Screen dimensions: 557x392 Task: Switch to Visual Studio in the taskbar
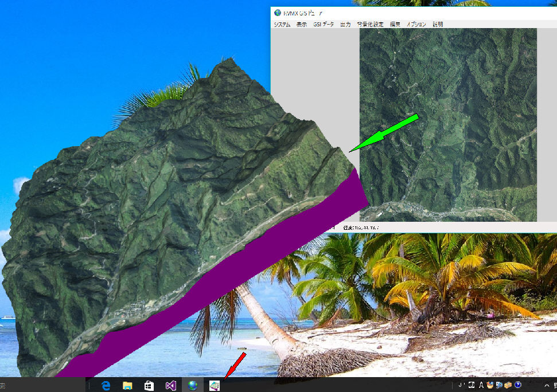170,385
